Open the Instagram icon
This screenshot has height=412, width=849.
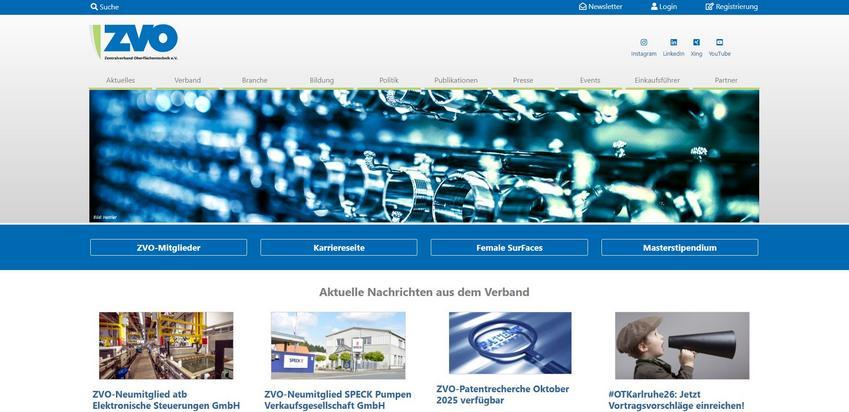[x=644, y=42]
